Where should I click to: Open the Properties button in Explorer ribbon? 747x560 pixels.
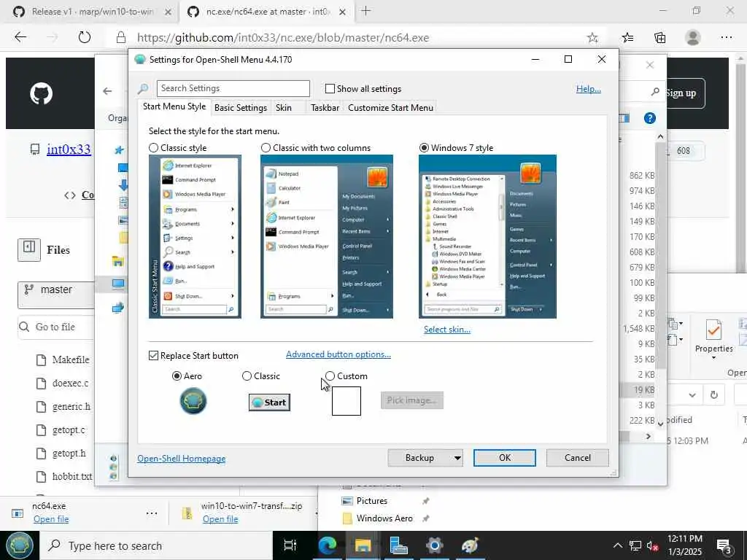click(x=713, y=338)
